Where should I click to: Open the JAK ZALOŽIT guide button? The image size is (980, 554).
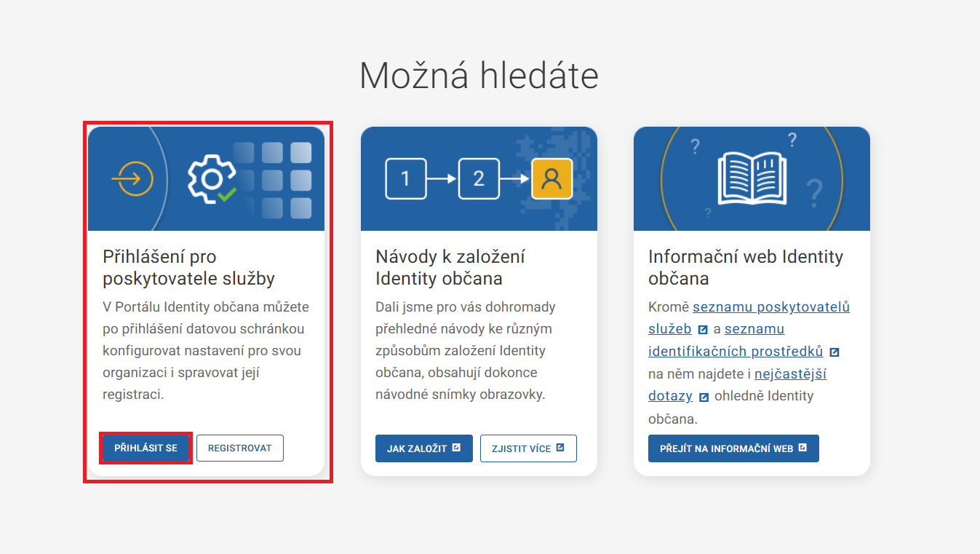pos(423,448)
